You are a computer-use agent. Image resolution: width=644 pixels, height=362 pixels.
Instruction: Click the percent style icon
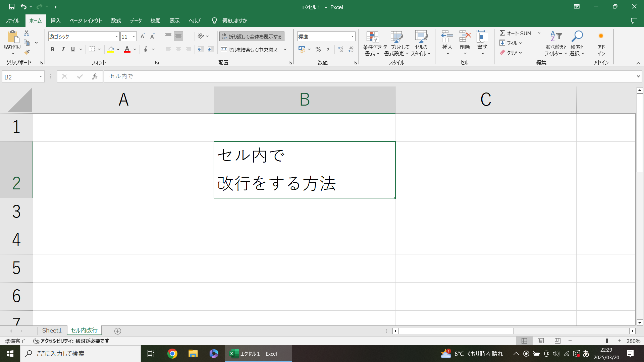pyautogui.click(x=318, y=49)
